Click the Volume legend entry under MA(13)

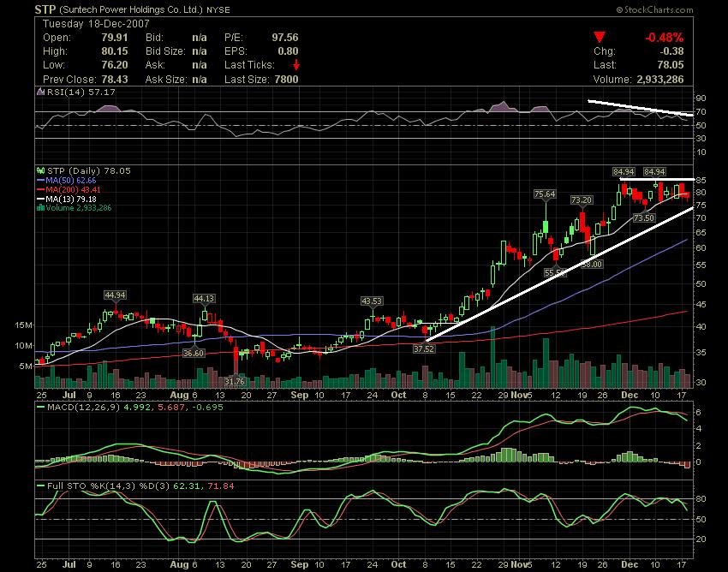[75, 207]
